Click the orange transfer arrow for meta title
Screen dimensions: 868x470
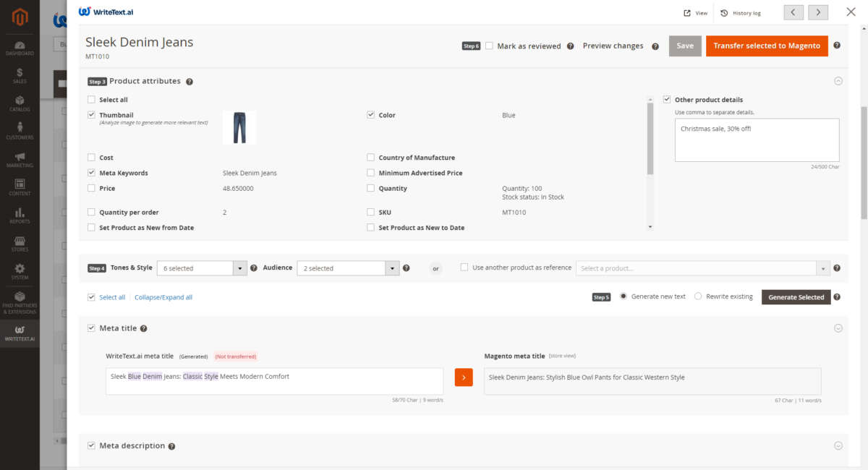point(464,377)
